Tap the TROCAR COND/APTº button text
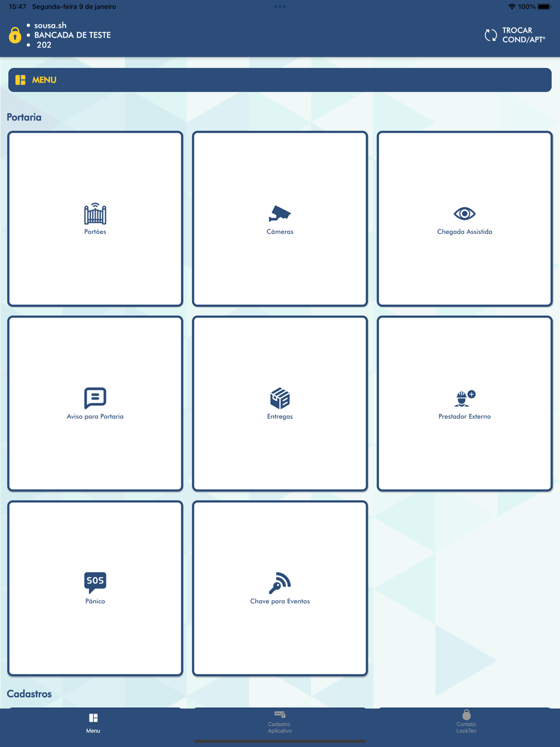This screenshot has width=560, height=747. (x=524, y=35)
